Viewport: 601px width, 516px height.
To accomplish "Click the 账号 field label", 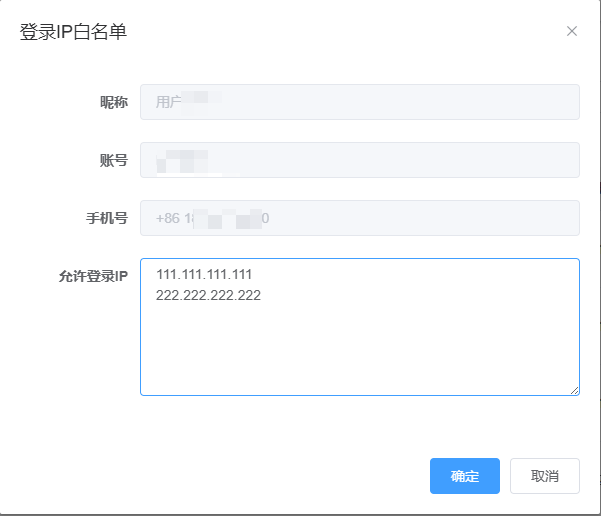I will [x=113, y=160].
